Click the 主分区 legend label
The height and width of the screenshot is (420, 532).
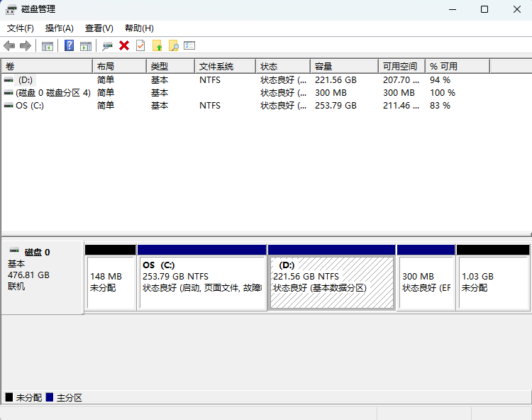[70, 397]
